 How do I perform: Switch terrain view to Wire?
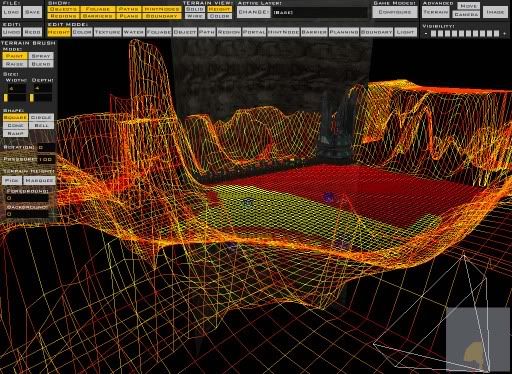pyautogui.click(x=195, y=16)
